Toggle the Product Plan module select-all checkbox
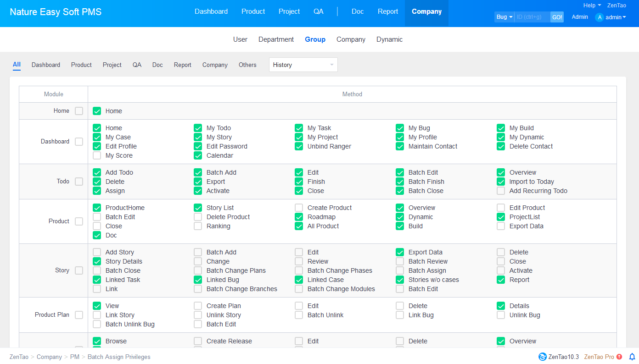 (79, 315)
